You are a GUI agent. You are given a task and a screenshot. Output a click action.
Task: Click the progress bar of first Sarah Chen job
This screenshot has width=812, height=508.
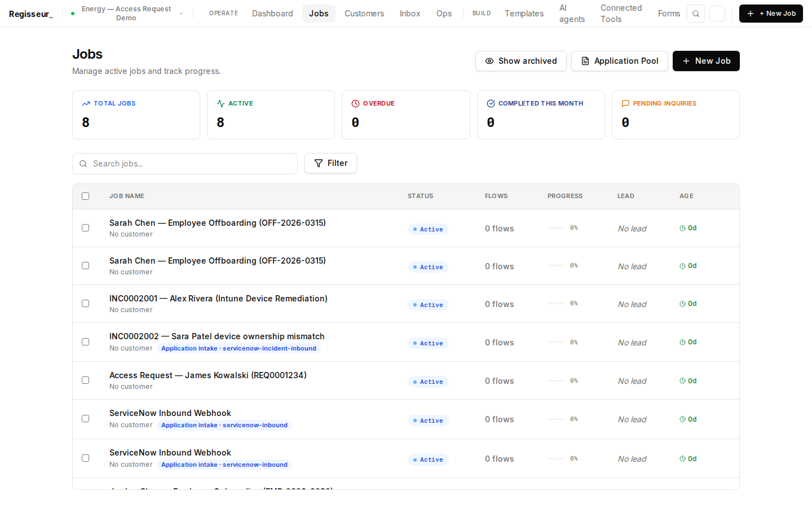tap(556, 228)
